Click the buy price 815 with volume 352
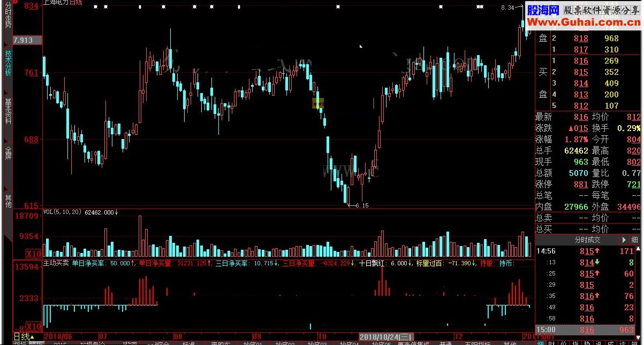Screen dimensions: 644x345 pyautogui.click(x=581, y=72)
